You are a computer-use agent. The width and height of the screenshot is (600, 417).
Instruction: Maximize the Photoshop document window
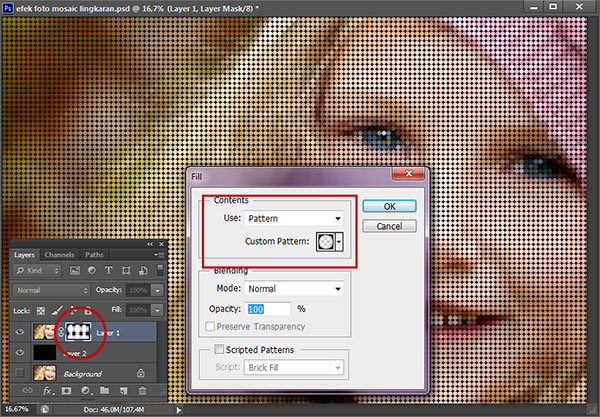coord(553,7)
